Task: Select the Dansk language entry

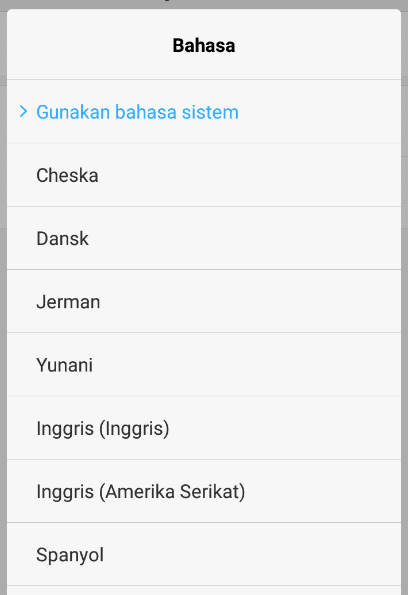Action: pyautogui.click(x=204, y=238)
